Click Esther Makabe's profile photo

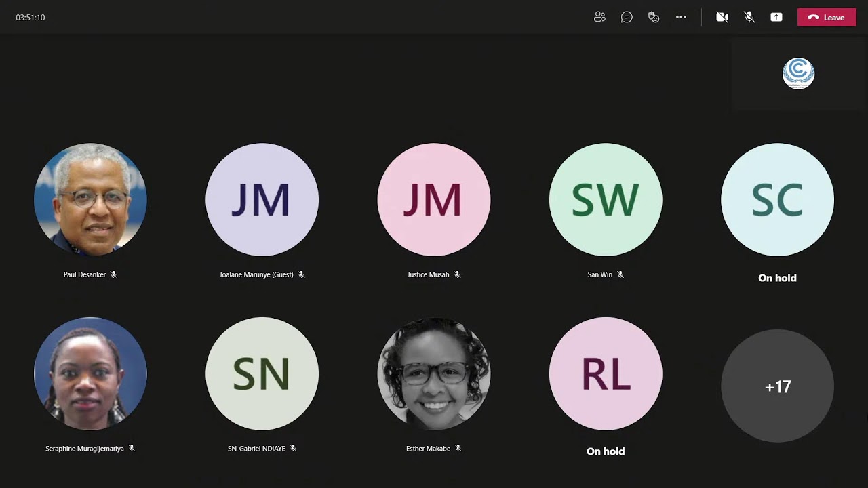(x=434, y=373)
